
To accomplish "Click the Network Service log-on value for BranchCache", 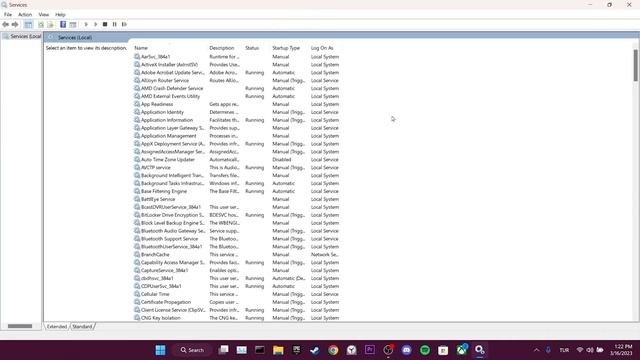I will pos(324,254).
